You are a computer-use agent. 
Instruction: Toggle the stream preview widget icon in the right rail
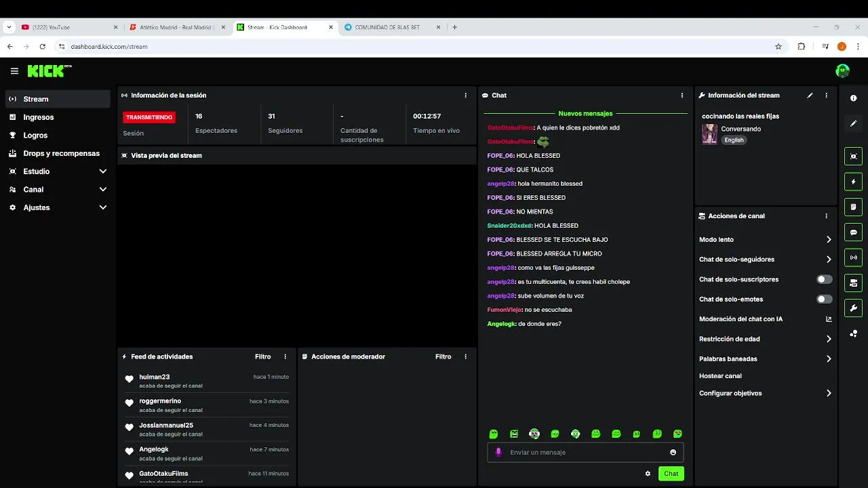(x=853, y=157)
